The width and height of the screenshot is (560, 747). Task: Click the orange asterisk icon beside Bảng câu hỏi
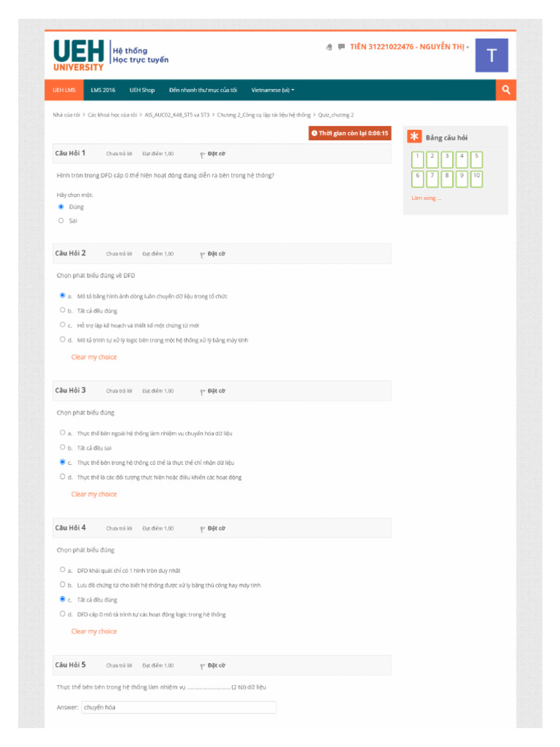414,137
